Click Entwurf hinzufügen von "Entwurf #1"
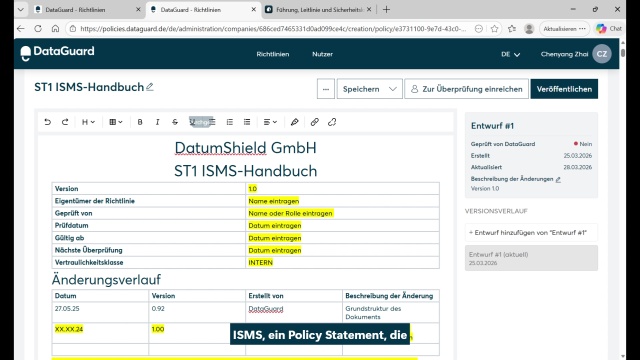640x360 pixels. pyautogui.click(x=531, y=233)
